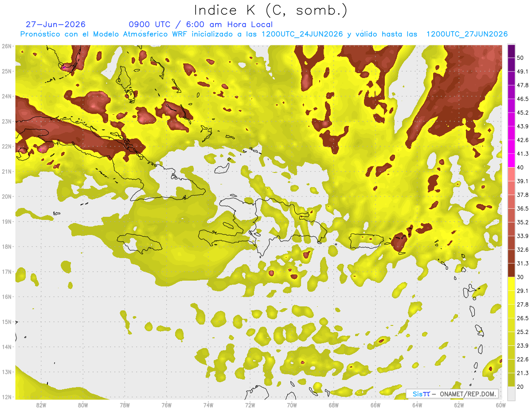Click the "26N" latitude label

pyautogui.click(x=6, y=46)
